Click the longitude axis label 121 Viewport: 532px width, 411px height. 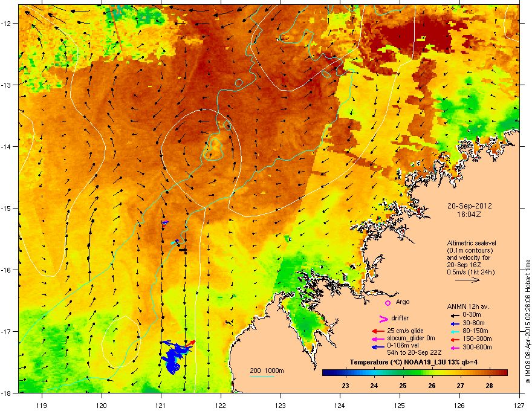[x=161, y=405]
